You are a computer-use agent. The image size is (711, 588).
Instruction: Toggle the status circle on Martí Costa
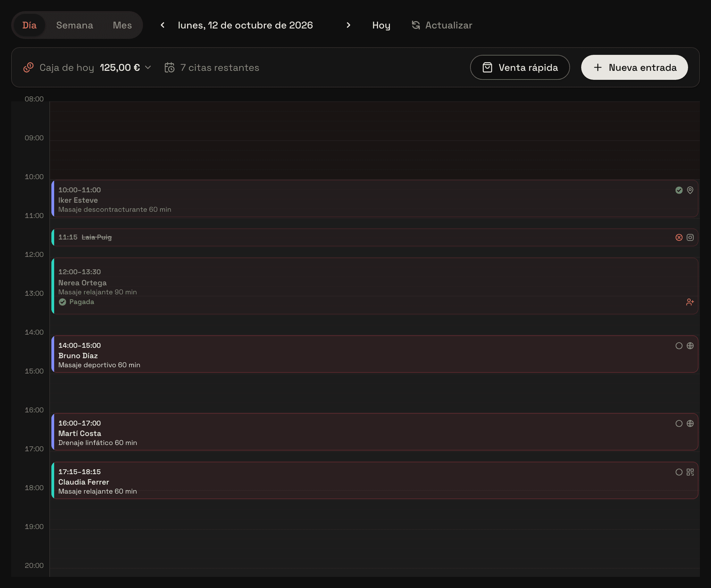point(679,423)
